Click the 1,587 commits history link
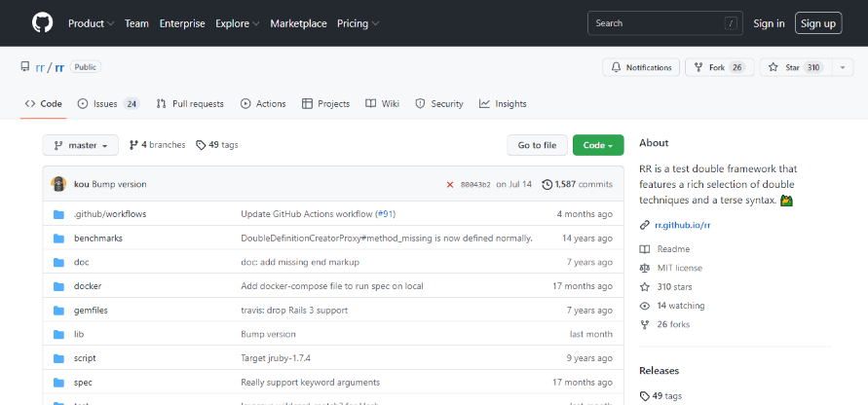 pyautogui.click(x=577, y=184)
